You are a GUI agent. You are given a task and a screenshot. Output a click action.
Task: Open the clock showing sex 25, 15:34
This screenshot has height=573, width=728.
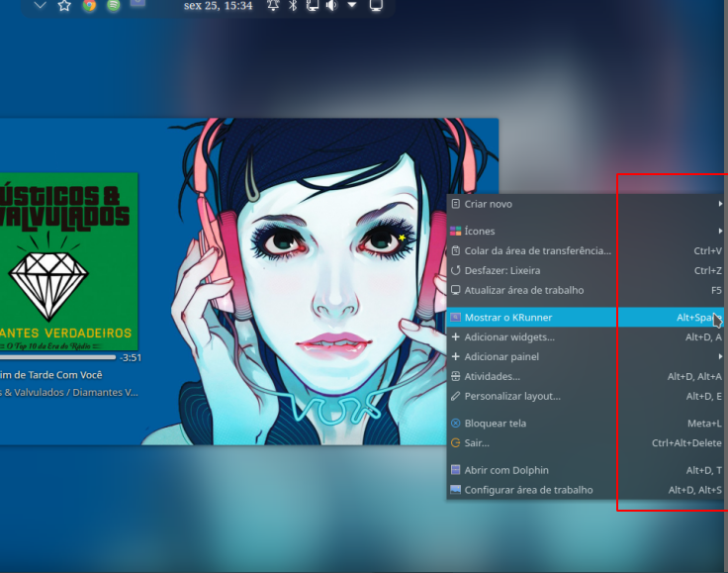[219, 6]
